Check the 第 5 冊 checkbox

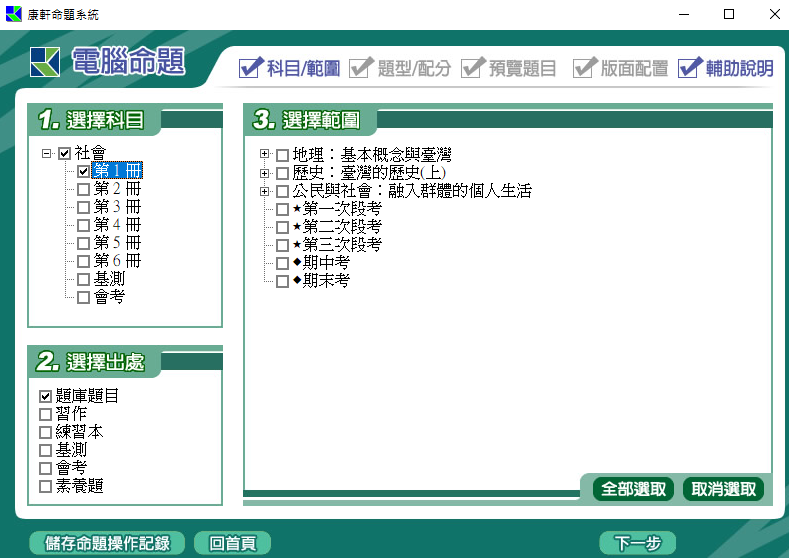pyautogui.click(x=84, y=244)
